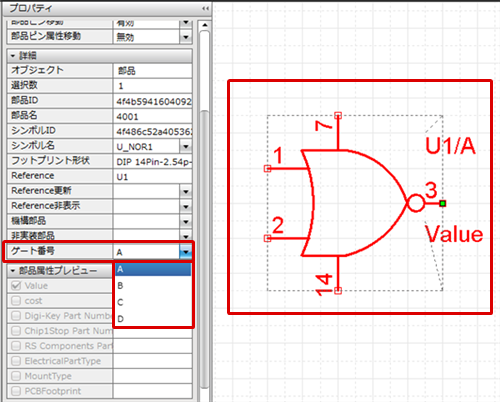Choose gate D from the dropdown list
The height and width of the screenshot is (402, 500).
pyautogui.click(x=153, y=319)
